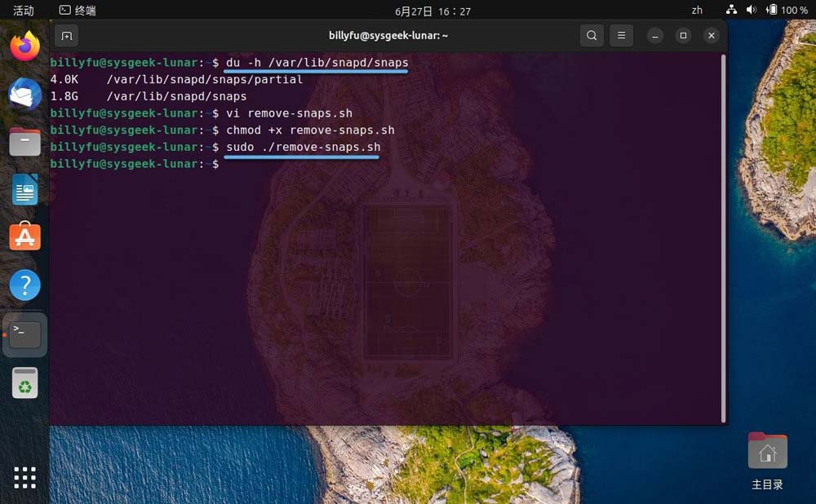The image size is (816, 504).
Task: Open the Trash from the dock
Action: [x=25, y=382]
